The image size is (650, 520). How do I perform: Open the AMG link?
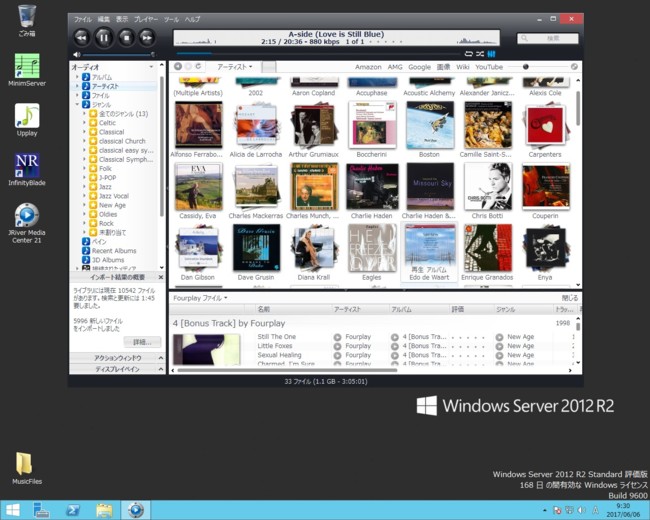pos(395,67)
